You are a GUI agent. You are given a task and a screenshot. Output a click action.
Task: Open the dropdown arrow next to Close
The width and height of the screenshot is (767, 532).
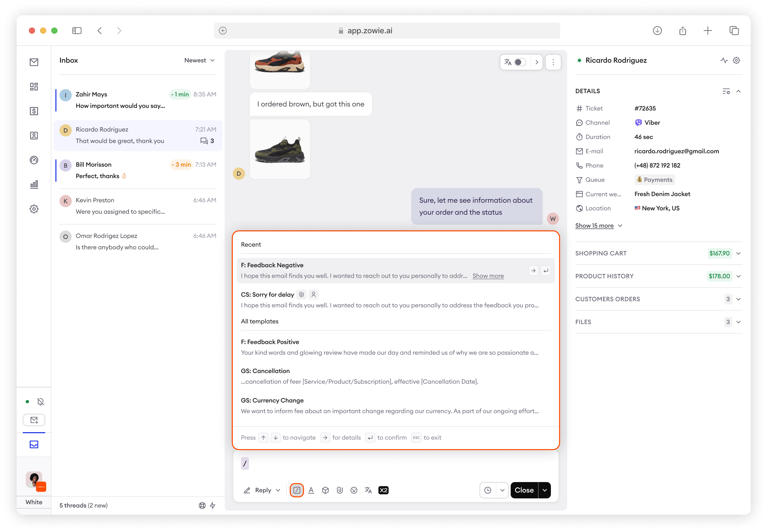coord(545,490)
